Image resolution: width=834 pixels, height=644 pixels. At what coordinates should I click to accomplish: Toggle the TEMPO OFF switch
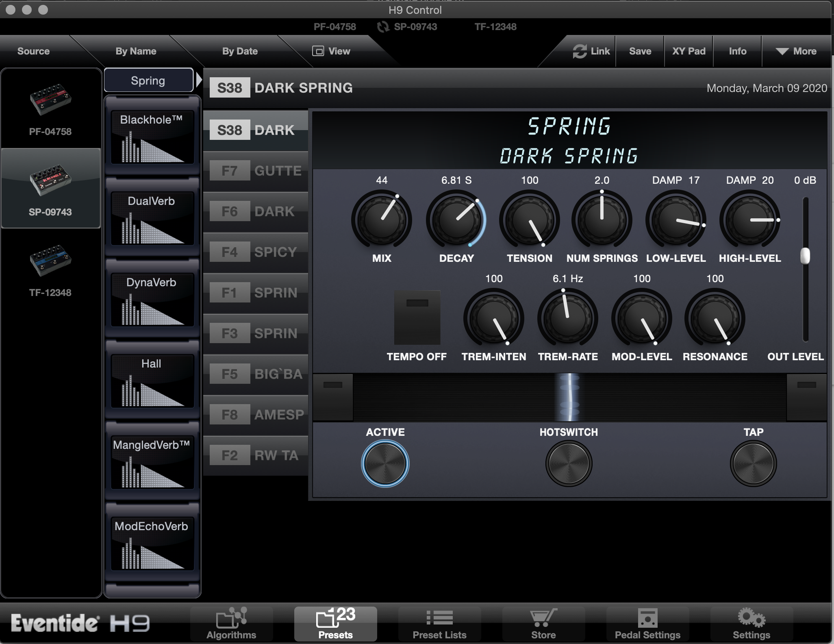point(417,317)
